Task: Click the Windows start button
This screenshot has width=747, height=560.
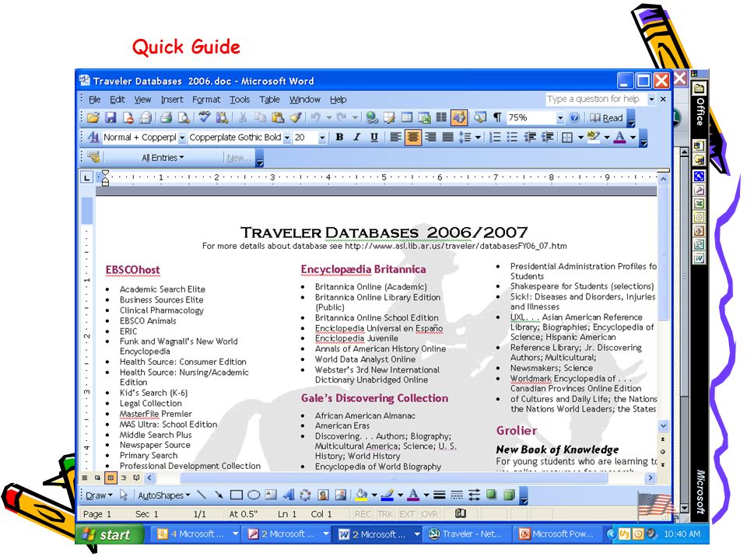Action: coord(110,534)
